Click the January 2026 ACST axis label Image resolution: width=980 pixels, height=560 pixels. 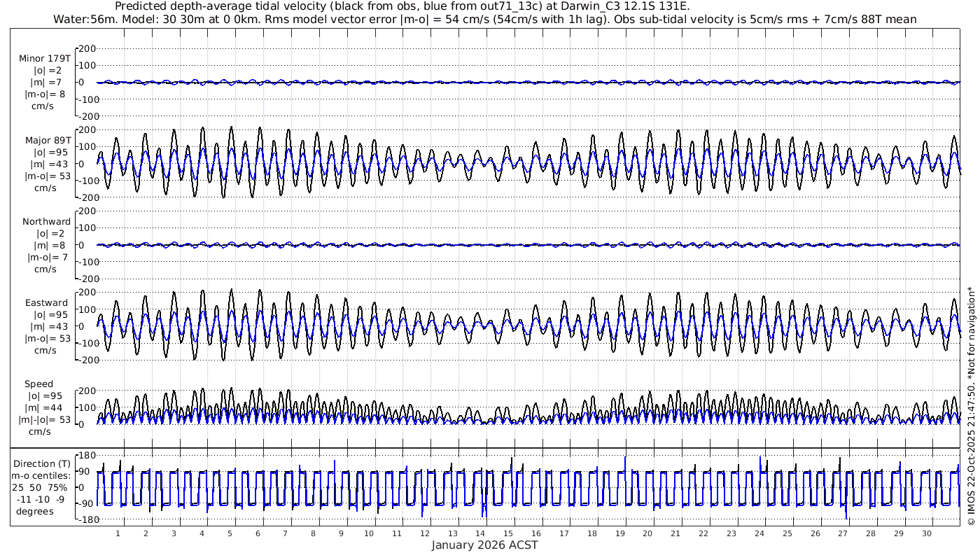click(484, 545)
